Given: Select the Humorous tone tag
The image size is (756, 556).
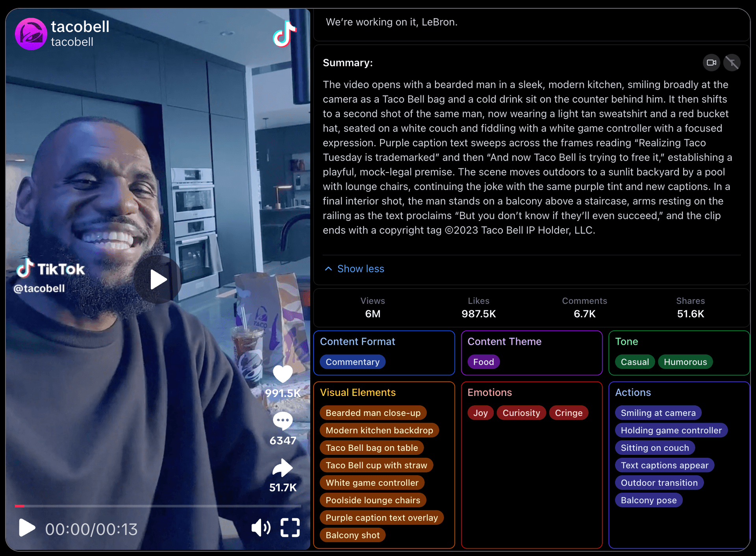Looking at the screenshot, I should coord(685,362).
